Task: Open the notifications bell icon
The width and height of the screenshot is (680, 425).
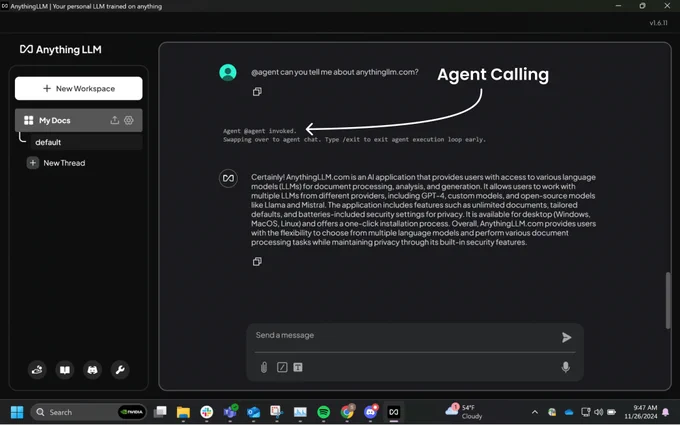Action: [666, 412]
